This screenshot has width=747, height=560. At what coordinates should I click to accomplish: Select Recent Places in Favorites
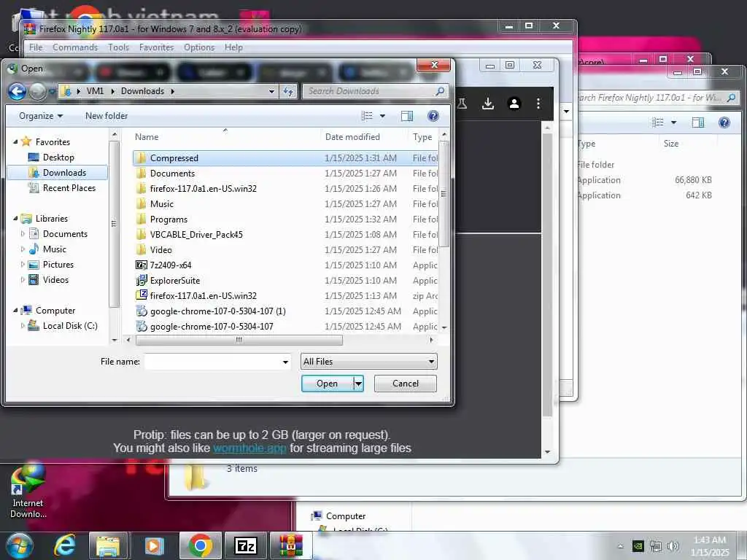tap(62, 188)
